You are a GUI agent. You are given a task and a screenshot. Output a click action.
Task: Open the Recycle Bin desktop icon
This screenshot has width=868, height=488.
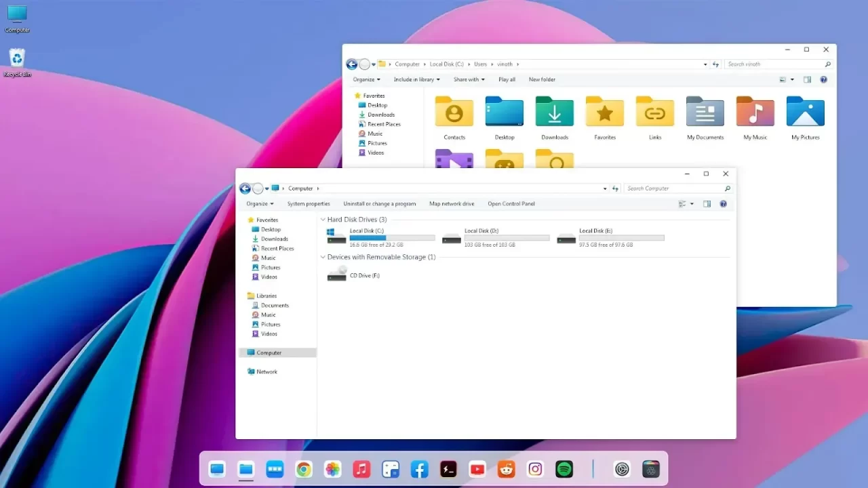17,61
